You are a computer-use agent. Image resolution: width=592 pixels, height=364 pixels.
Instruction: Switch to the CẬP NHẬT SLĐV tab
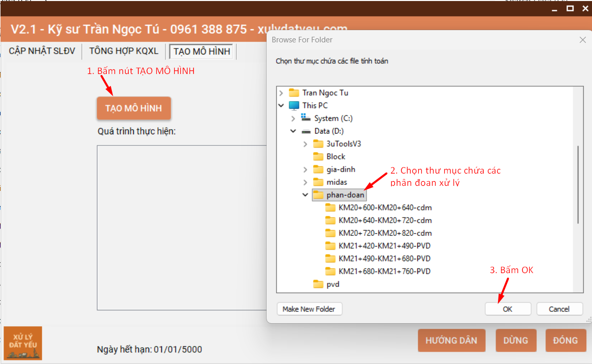(x=42, y=51)
